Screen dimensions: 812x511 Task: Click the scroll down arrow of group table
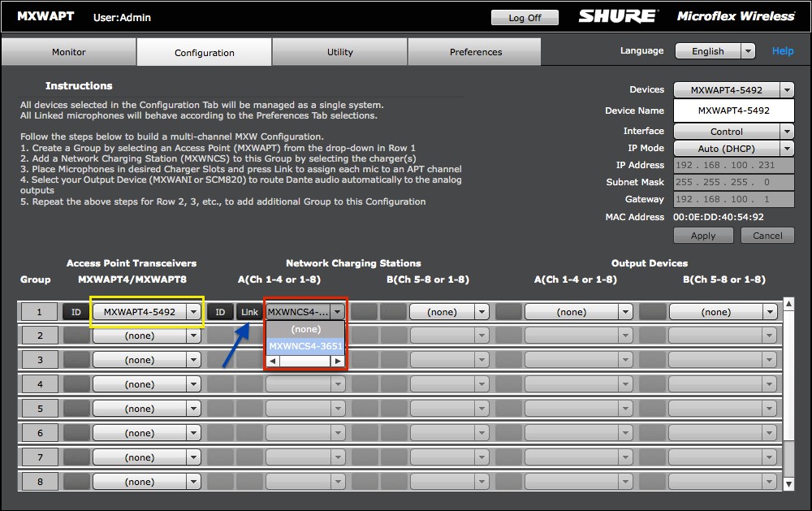click(x=788, y=484)
